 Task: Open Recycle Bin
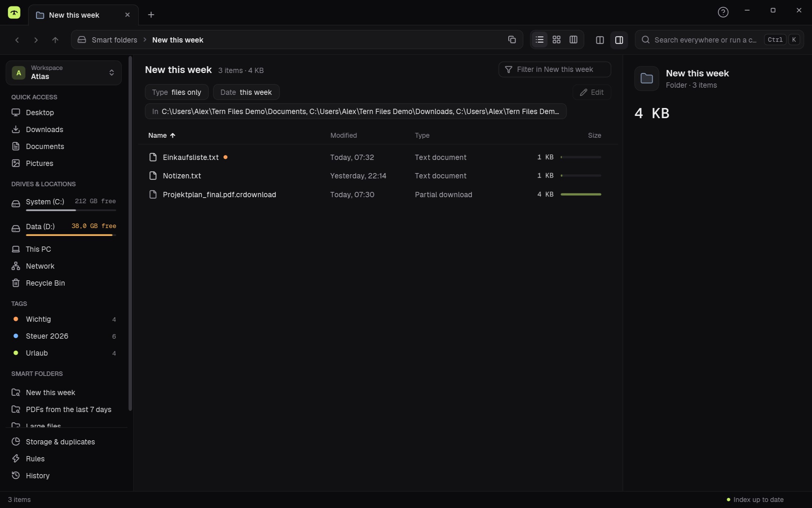point(64,283)
